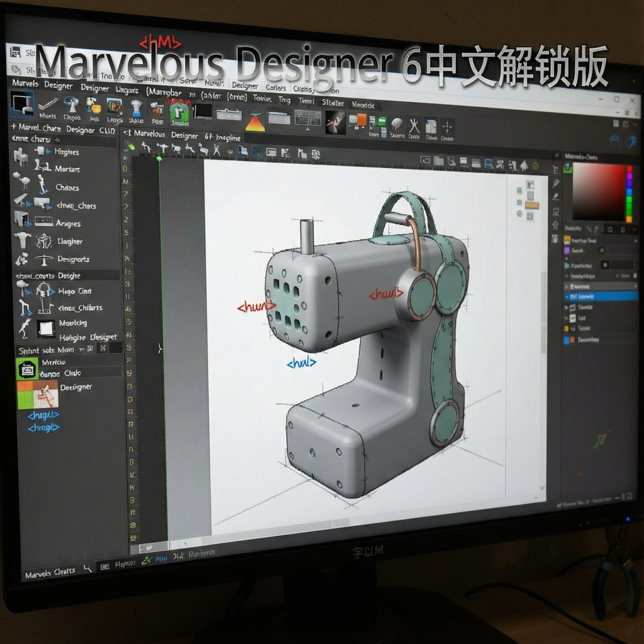Select the orange swatch at hue strip bottom
The image size is (644, 644).
[629, 218]
